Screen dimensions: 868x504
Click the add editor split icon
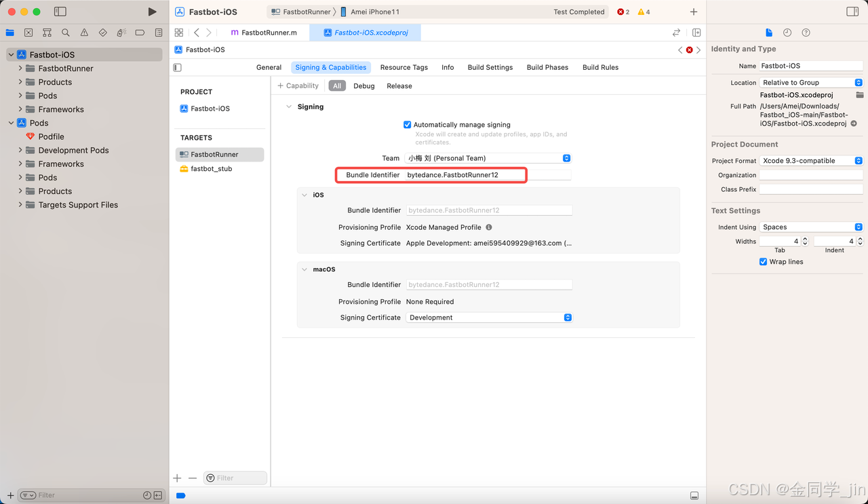point(696,33)
